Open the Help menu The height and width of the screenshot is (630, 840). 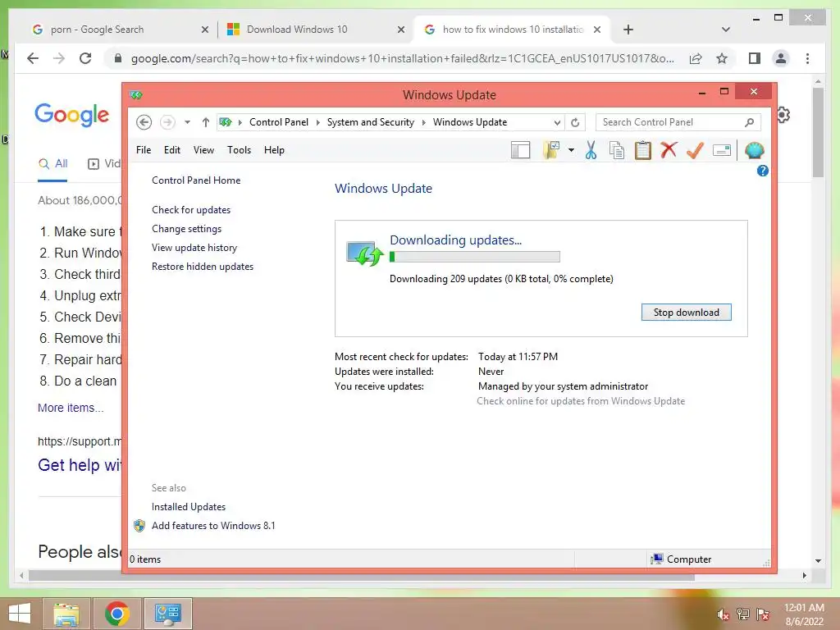[x=274, y=150]
